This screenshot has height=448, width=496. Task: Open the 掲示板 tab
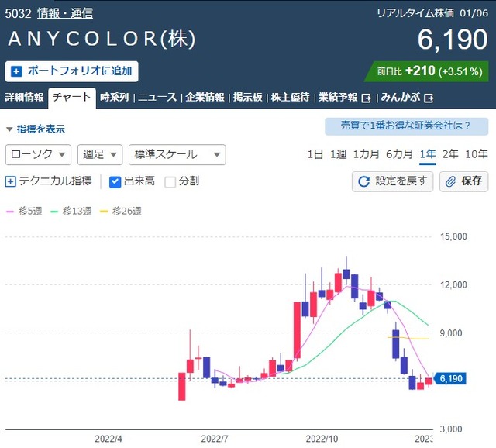[248, 97]
